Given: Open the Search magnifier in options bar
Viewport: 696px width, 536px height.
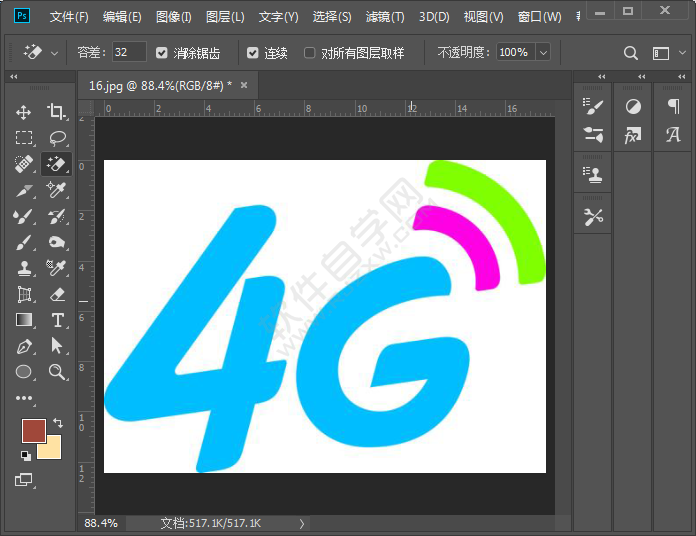Looking at the screenshot, I should tap(631, 53).
